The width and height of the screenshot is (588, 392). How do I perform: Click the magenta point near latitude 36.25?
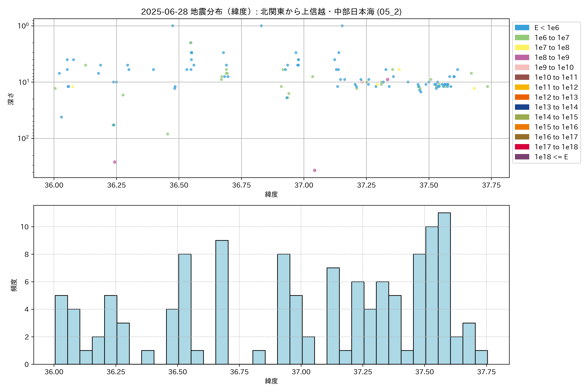pyautogui.click(x=114, y=162)
